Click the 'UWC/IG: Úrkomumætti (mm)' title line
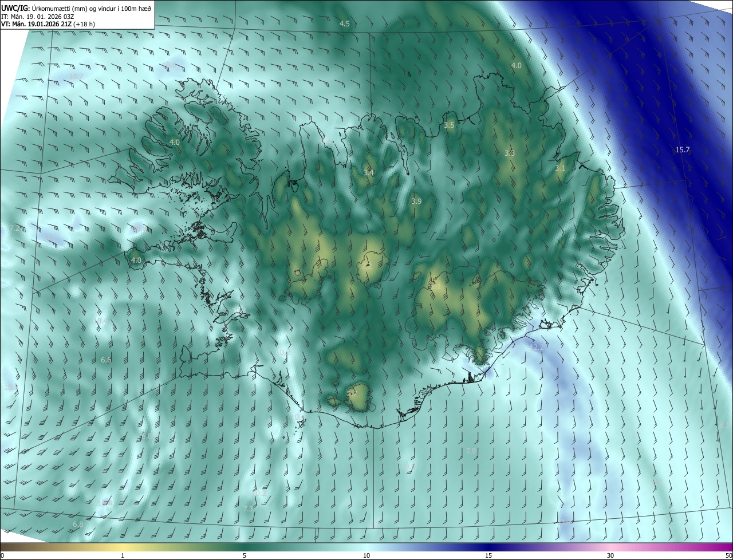Screen dimensions: 733x560 [x=77, y=8]
